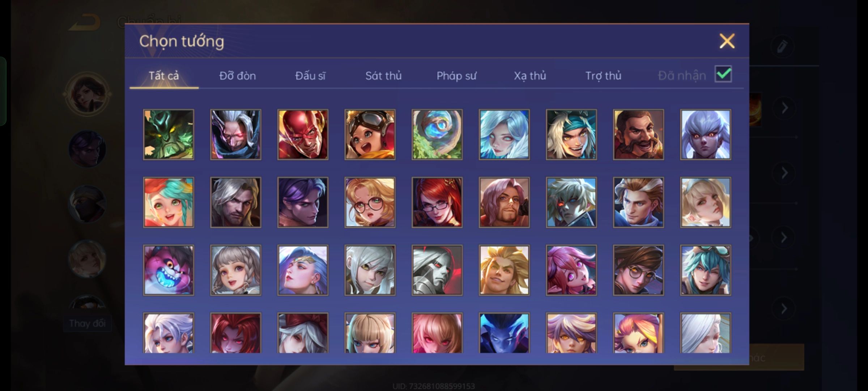Pick the silver armored knight hero portrait
The width and height of the screenshot is (868, 391).
(x=437, y=270)
